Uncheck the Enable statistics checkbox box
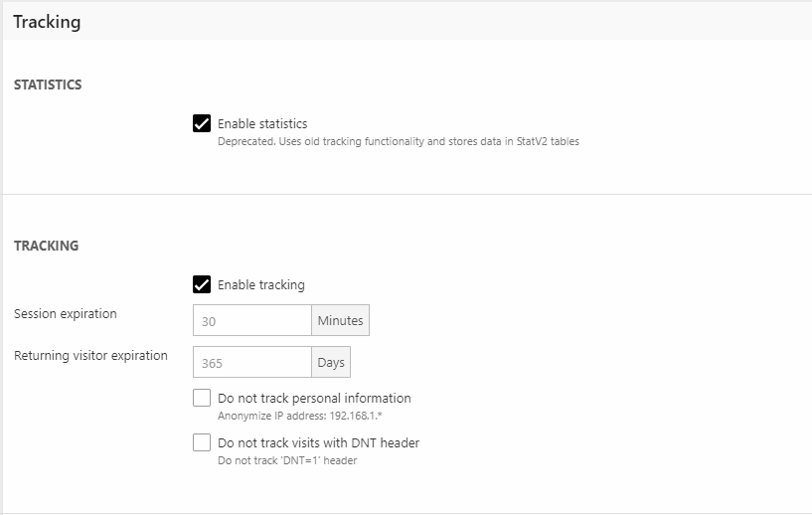The image size is (812, 515). tap(202, 124)
